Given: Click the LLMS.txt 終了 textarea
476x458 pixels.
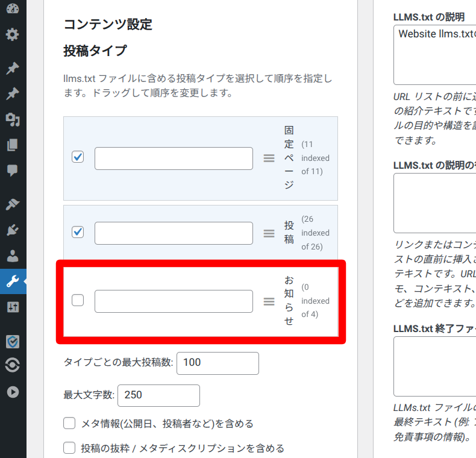Looking at the screenshot, I should (434, 366).
